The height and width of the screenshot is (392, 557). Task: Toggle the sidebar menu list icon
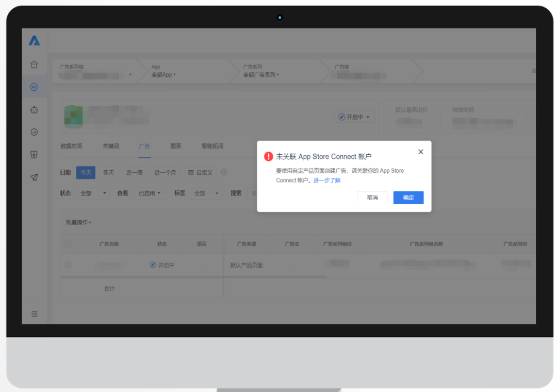pos(35,314)
